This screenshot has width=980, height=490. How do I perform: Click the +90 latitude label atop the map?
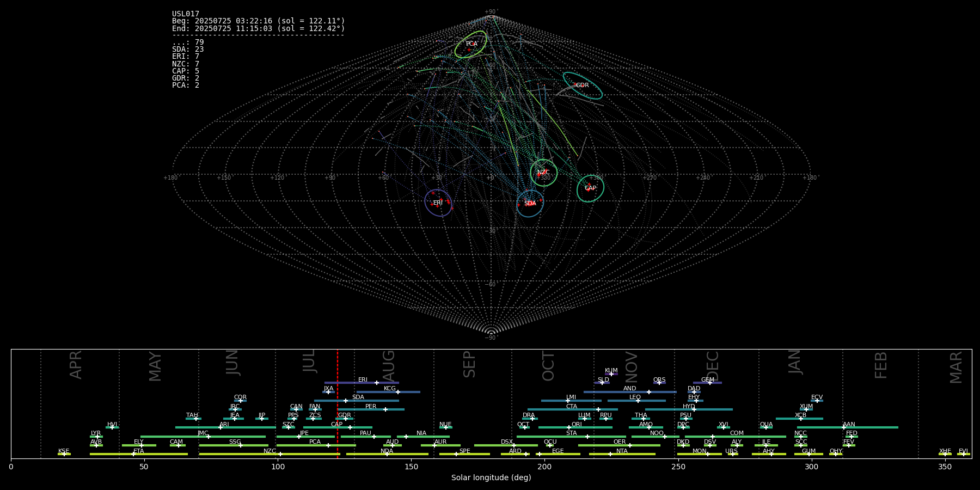click(x=491, y=11)
